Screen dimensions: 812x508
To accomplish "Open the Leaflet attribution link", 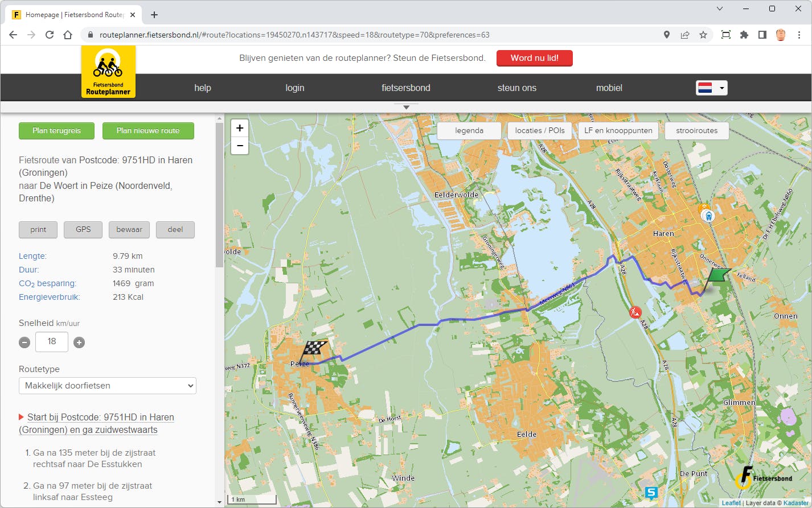I will click(x=731, y=503).
